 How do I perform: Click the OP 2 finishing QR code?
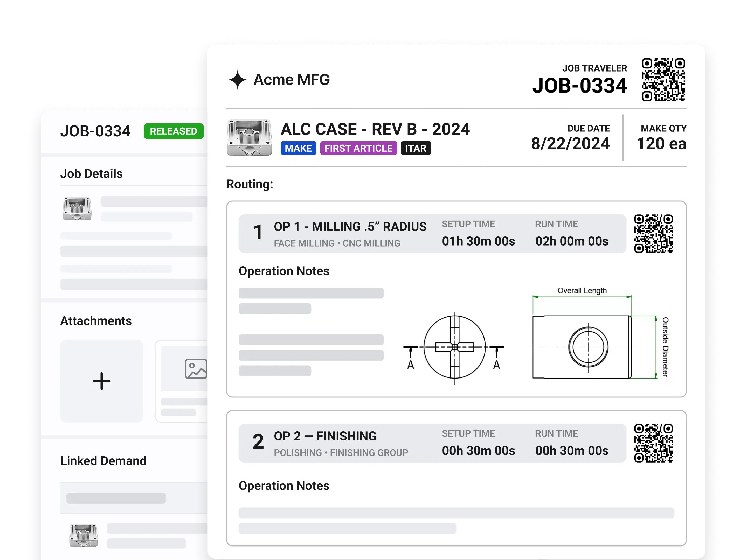(x=653, y=443)
